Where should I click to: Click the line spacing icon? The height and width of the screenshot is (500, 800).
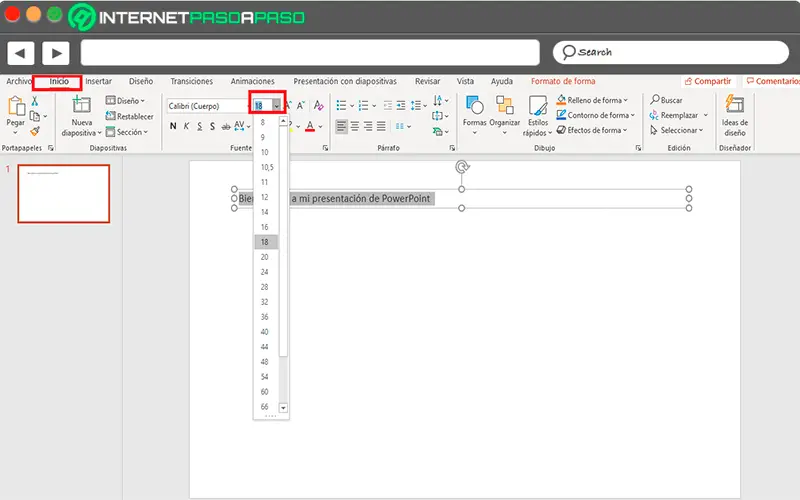[x=416, y=105]
